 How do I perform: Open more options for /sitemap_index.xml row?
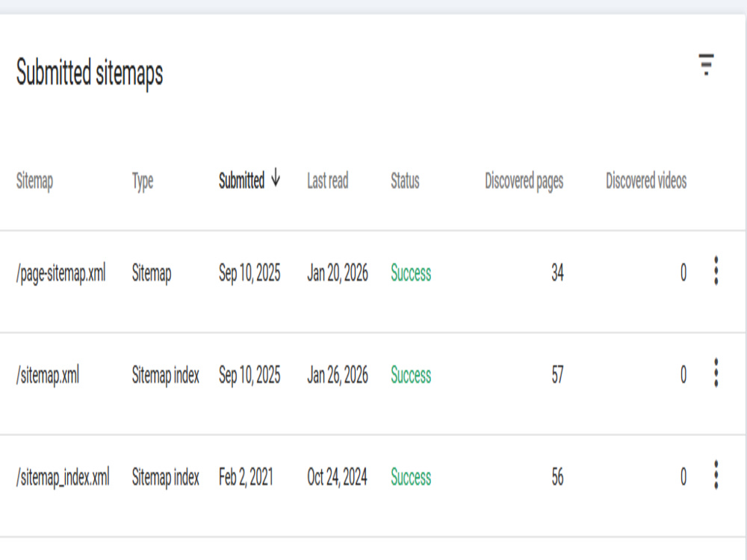716,475
